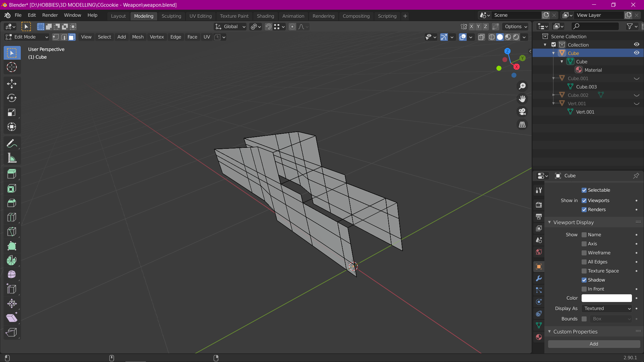Image resolution: width=644 pixels, height=362 pixels.
Task: Switch to vertex select mode
Action: pyautogui.click(x=56, y=37)
